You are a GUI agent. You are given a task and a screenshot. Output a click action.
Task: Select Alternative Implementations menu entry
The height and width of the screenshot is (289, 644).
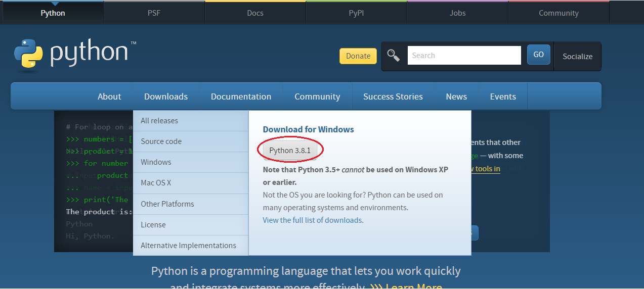coord(188,246)
